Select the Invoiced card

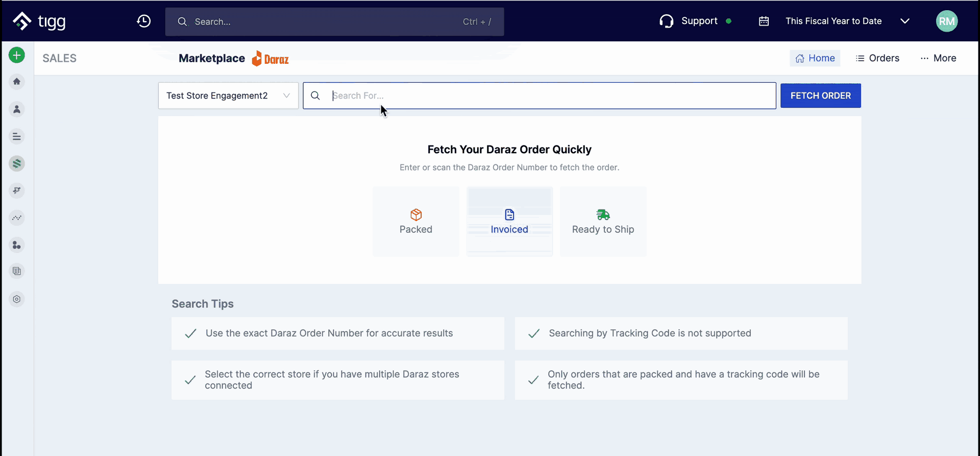(x=509, y=221)
